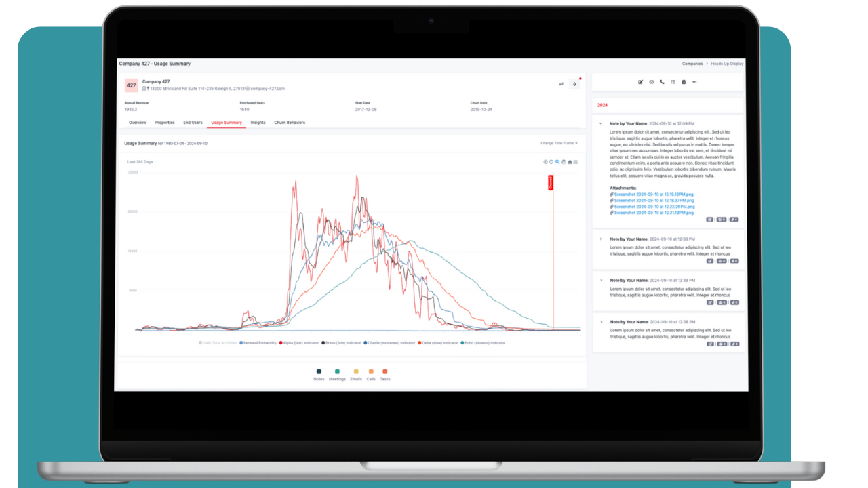
Task: Click the email envelope icon in activity toolbar
Action: pyautogui.click(x=651, y=82)
